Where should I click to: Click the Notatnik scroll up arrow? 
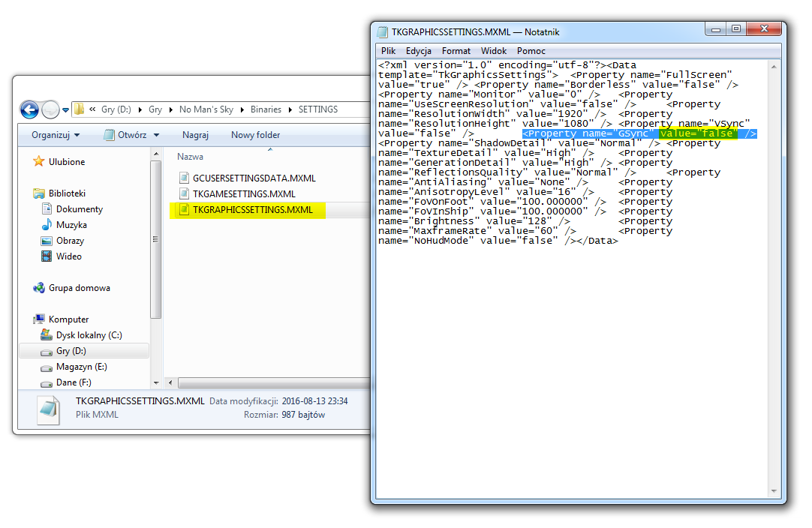774,66
